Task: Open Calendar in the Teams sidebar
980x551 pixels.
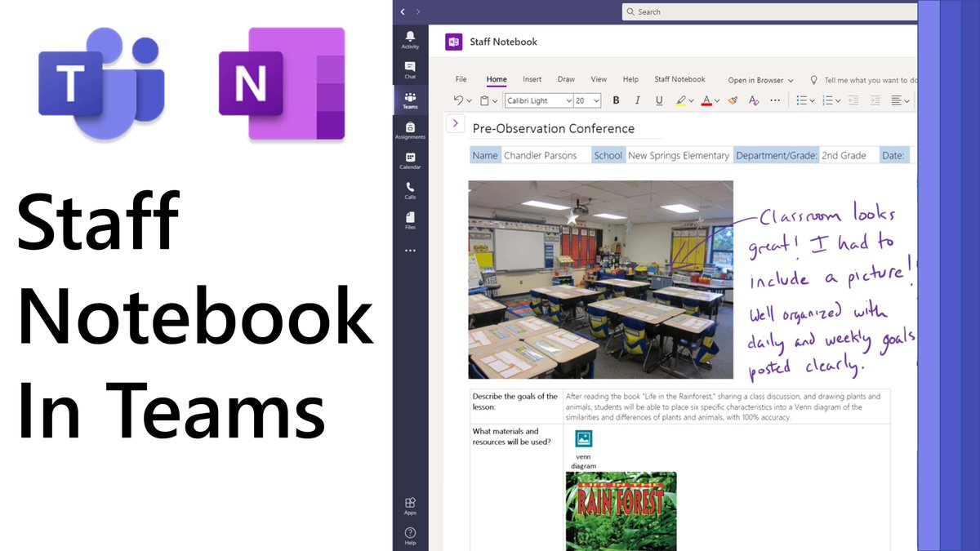Action: 410,161
